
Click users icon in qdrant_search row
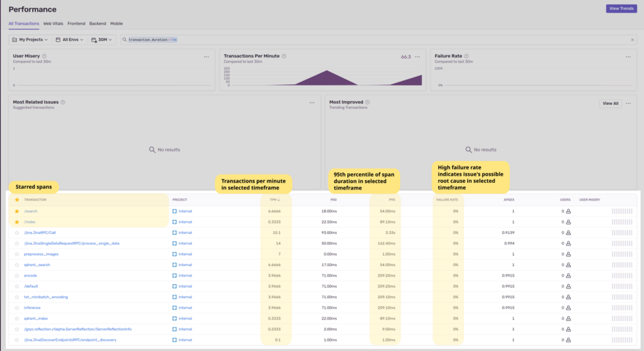point(568,265)
